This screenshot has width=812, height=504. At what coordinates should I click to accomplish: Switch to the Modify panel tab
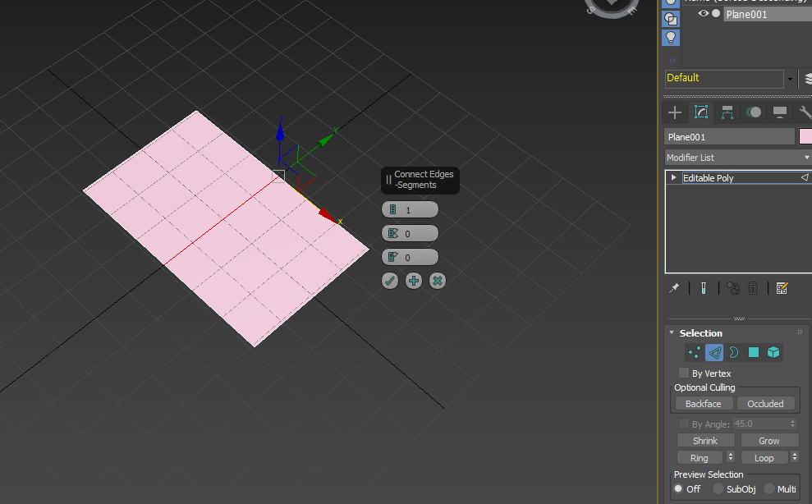700,112
